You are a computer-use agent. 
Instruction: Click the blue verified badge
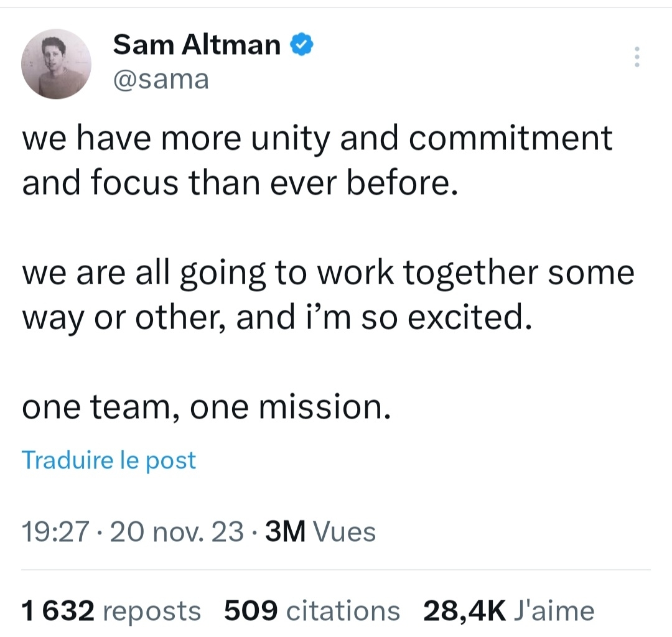point(301,45)
